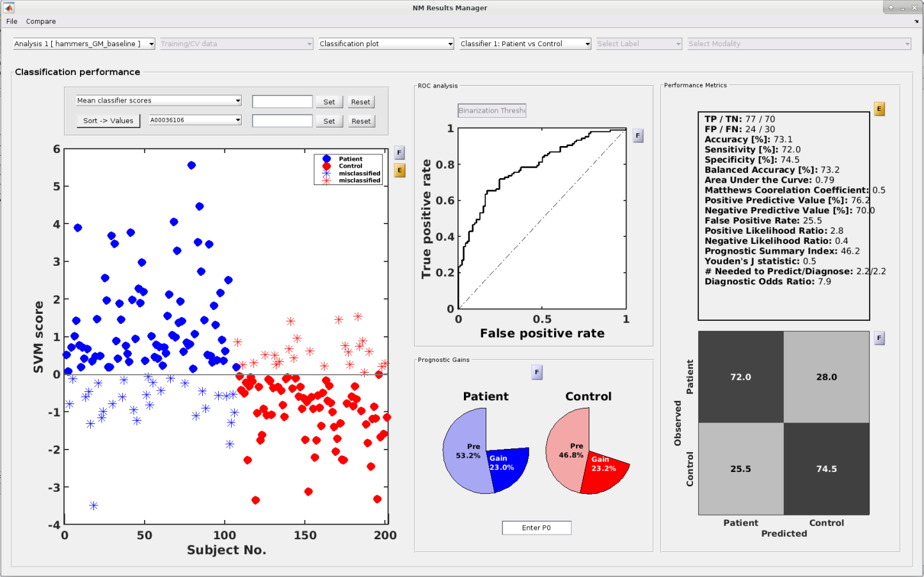Click the Specificity [%]: 74.5 metric line
The height and width of the screenshot is (577, 924).
click(752, 160)
